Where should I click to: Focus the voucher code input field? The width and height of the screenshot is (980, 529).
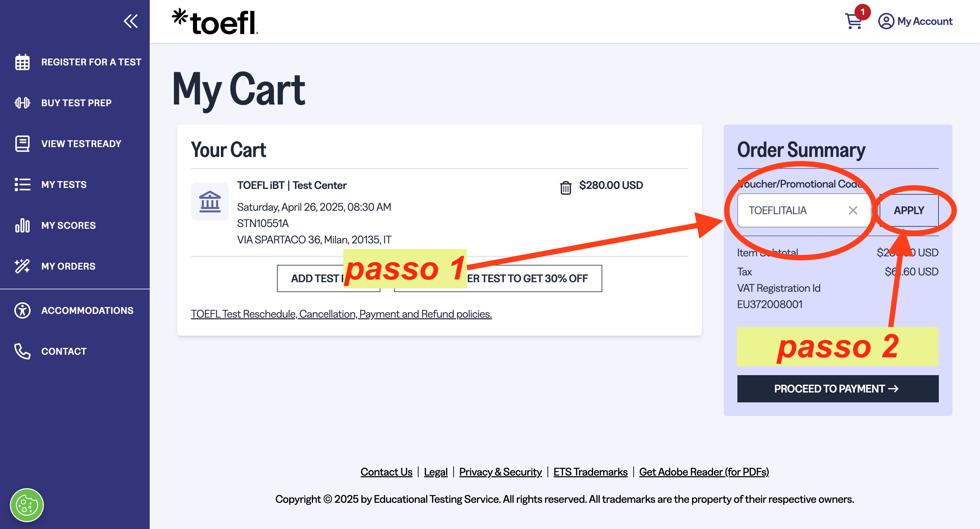pyautogui.click(x=791, y=210)
